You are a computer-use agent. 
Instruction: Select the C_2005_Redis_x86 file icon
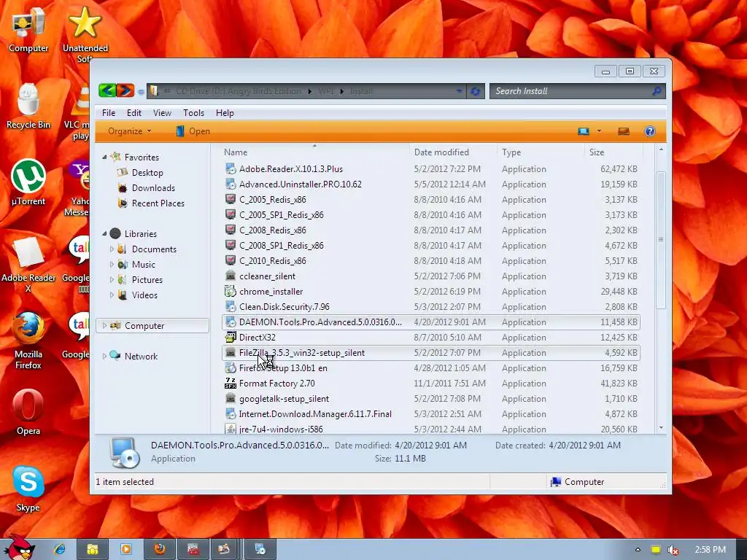click(x=231, y=200)
